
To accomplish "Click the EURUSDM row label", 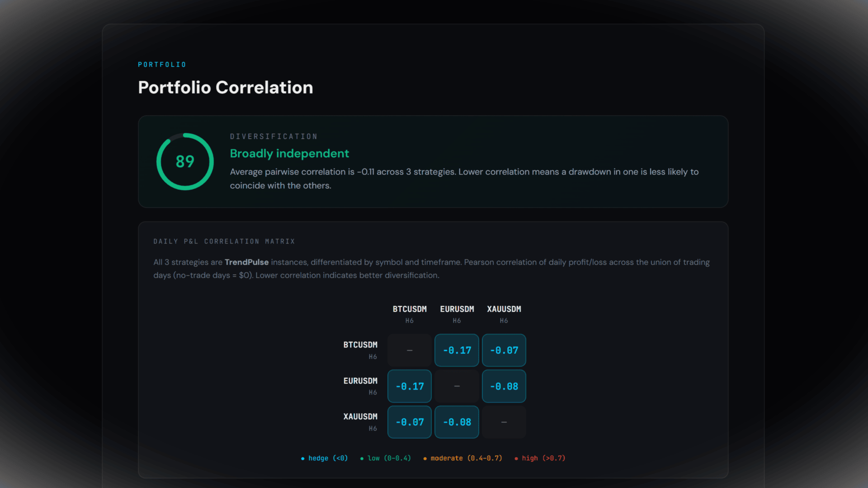I will pyautogui.click(x=360, y=386).
